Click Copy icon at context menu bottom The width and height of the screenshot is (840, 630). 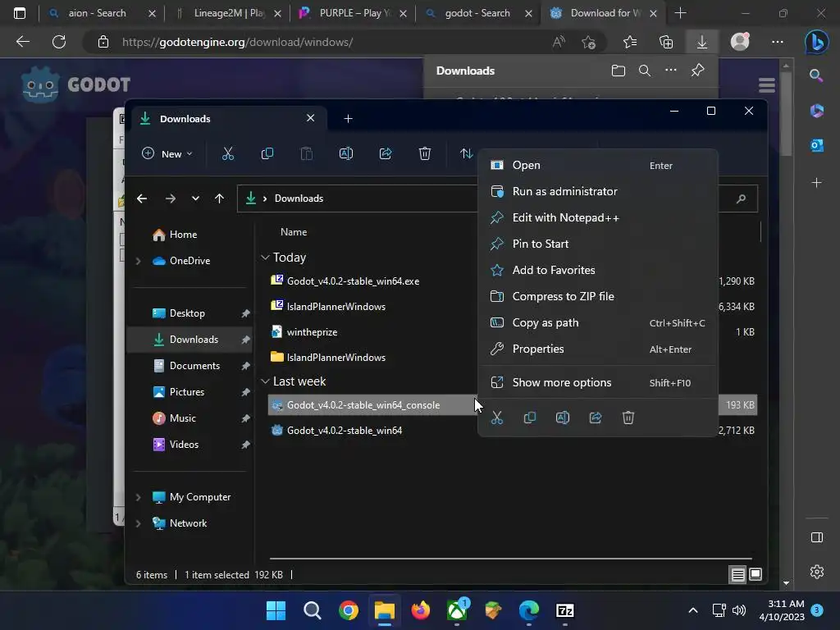tap(530, 418)
